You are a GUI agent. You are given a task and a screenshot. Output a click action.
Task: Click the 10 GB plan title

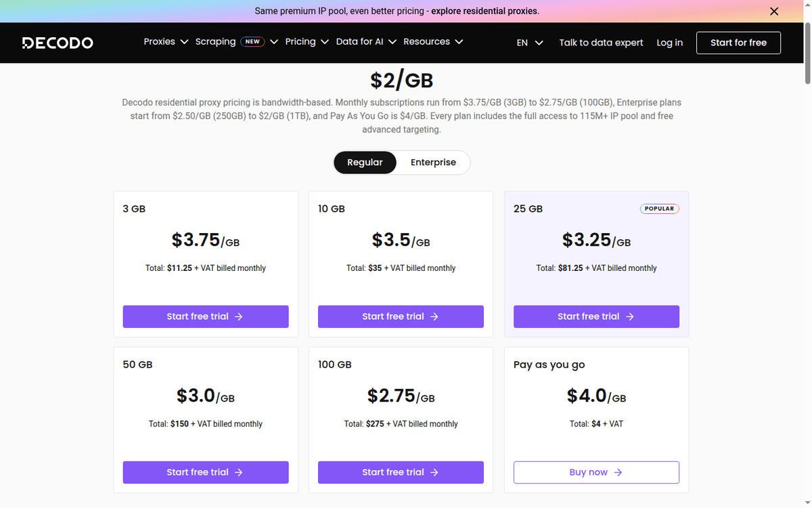(x=332, y=209)
